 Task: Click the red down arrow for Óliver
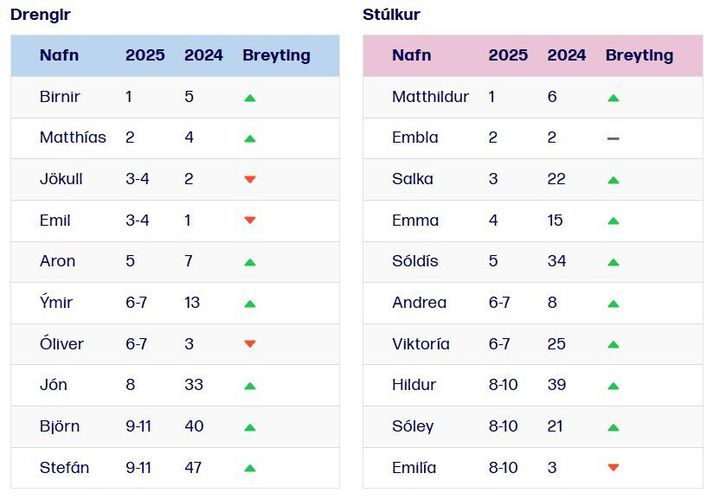[250, 344]
